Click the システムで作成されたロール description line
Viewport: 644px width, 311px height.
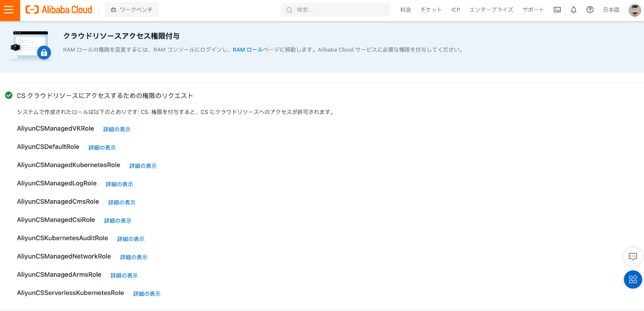pyautogui.click(x=175, y=112)
